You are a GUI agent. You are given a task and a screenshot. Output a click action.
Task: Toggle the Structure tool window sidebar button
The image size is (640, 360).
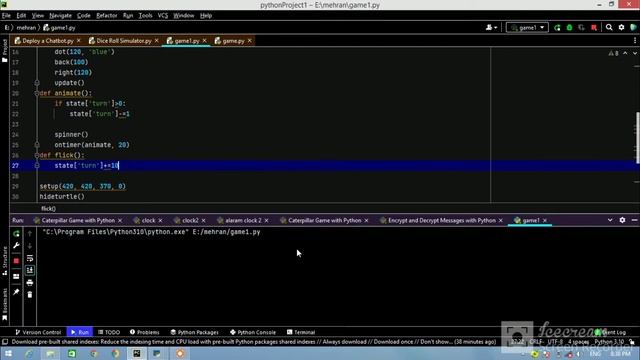[x=4, y=261]
